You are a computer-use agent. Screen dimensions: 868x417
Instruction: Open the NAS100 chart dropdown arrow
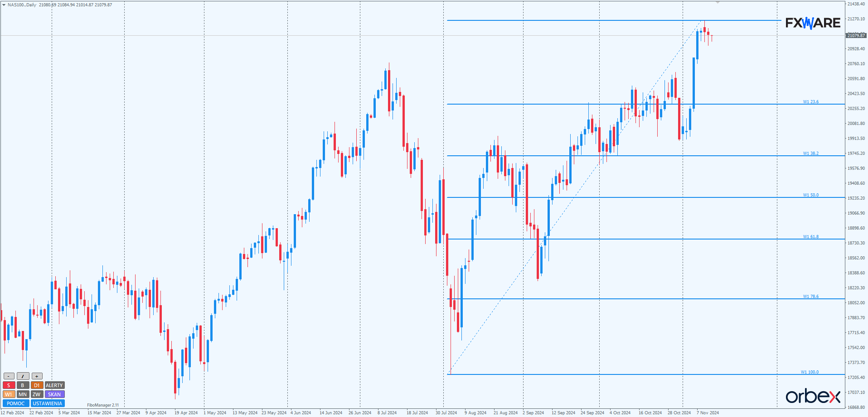pos(4,5)
